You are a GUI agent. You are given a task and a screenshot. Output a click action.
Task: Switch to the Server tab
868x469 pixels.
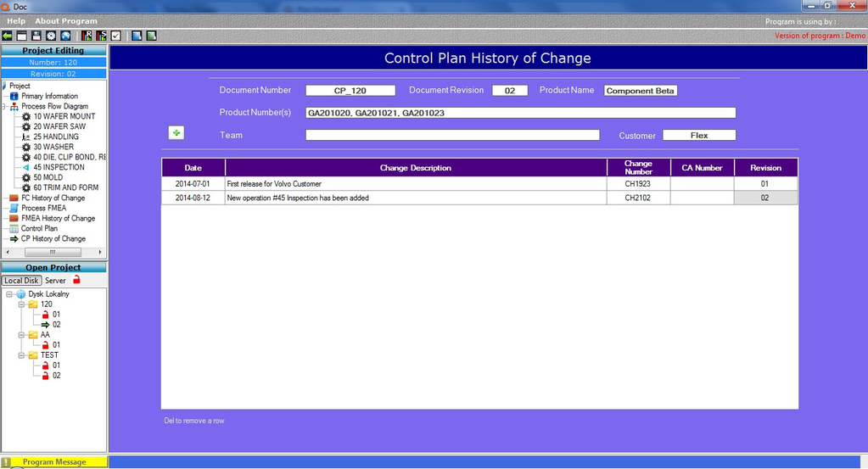click(x=55, y=281)
